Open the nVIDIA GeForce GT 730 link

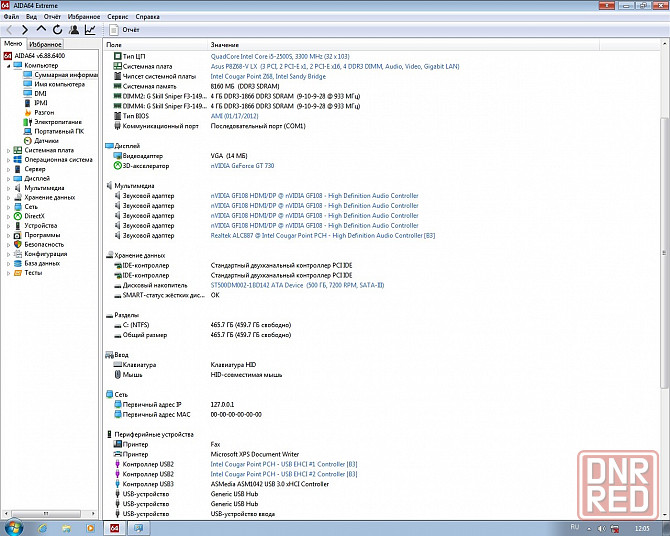click(242, 166)
